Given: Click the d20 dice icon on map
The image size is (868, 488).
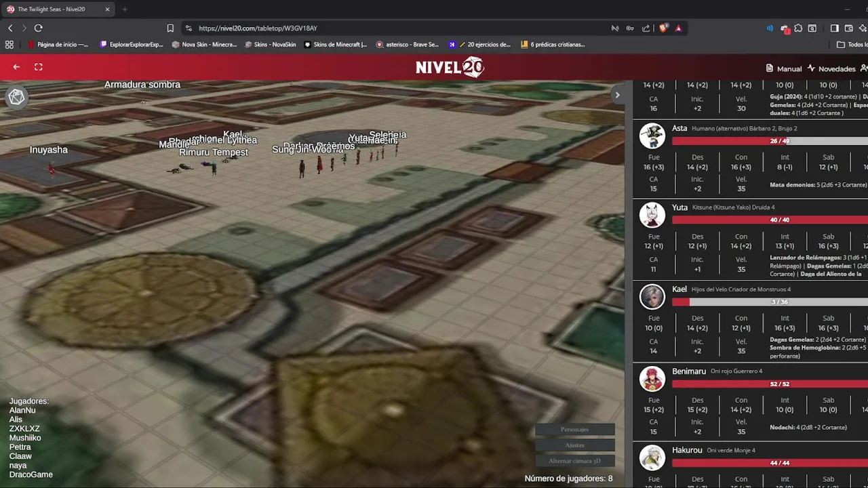Looking at the screenshot, I should click(x=16, y=98).
